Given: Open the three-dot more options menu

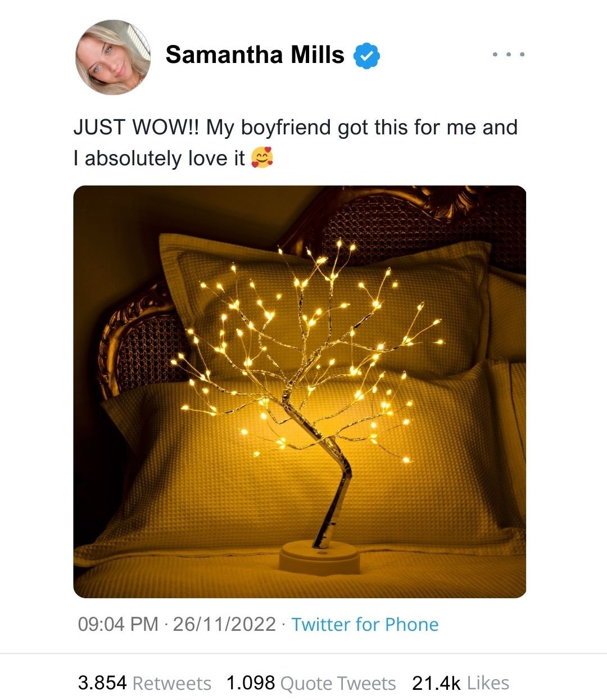Looking at the screenshot, I should click(508, 55).
